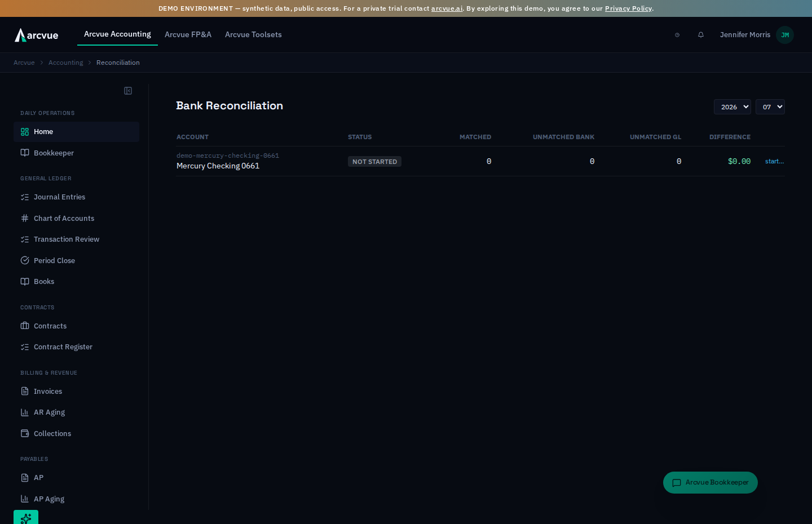The width and height of the screenshot is (812, 524).
Task: Click the start... link for Mercury Checking
Action: click(774, 161)
